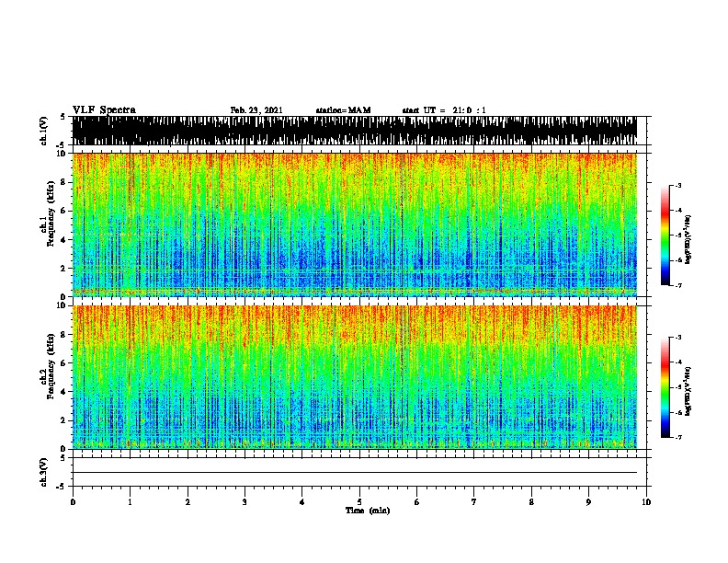Click the "-5" label on ch.2 color bar
Viewport: 728px width, 563px height.
(x=678, y=387)
